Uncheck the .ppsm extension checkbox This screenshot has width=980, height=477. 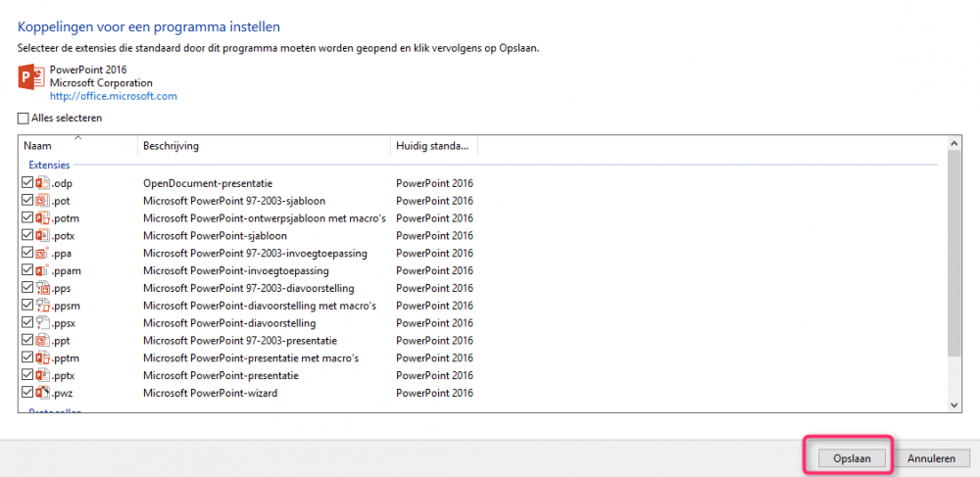[26, 306]
